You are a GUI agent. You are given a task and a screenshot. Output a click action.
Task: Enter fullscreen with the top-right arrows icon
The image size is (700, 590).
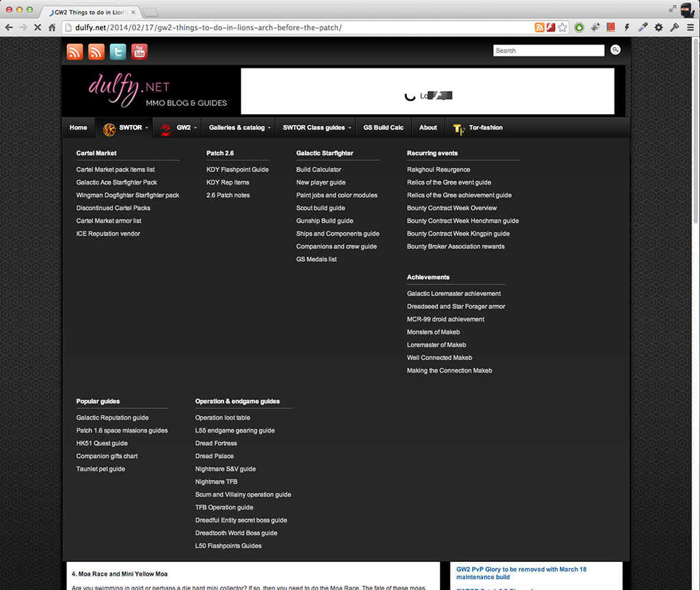tap(673, 9)
